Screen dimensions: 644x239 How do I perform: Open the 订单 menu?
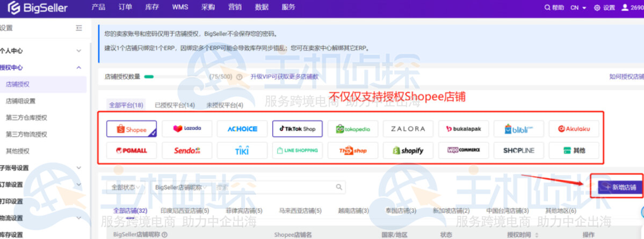pyautogui.click(x=125, y=7)
